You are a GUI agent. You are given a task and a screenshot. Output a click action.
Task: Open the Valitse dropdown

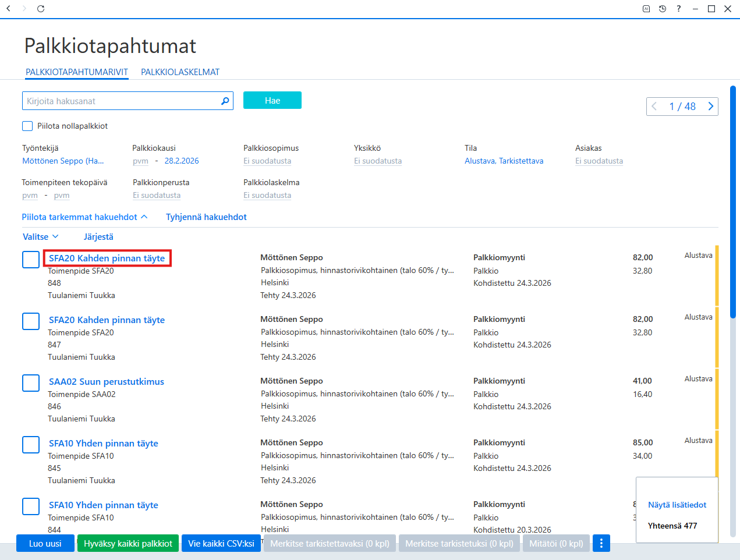click(41, 237)
